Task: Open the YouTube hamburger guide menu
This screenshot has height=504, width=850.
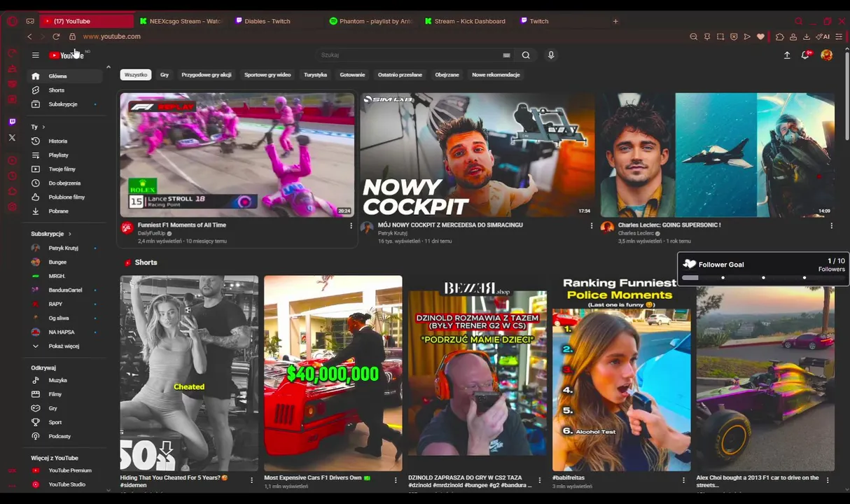Action: 35,55
